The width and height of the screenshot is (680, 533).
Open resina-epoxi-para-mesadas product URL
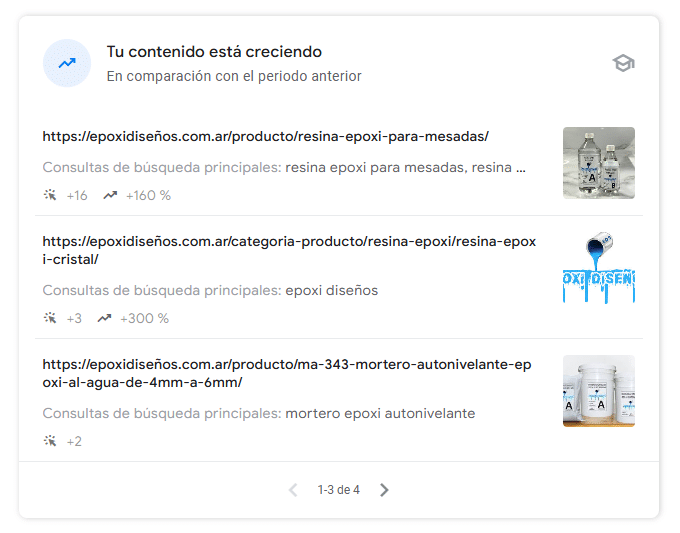(265, 136)
